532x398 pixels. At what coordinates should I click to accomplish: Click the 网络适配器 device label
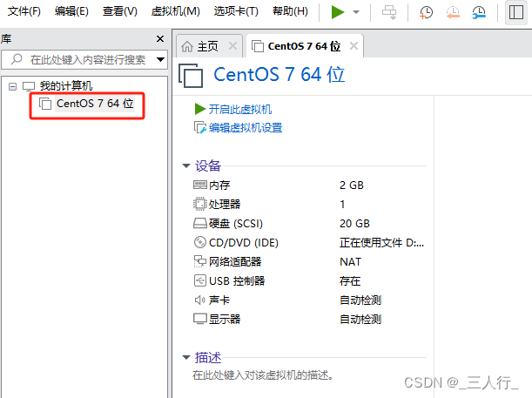(235, 261)
